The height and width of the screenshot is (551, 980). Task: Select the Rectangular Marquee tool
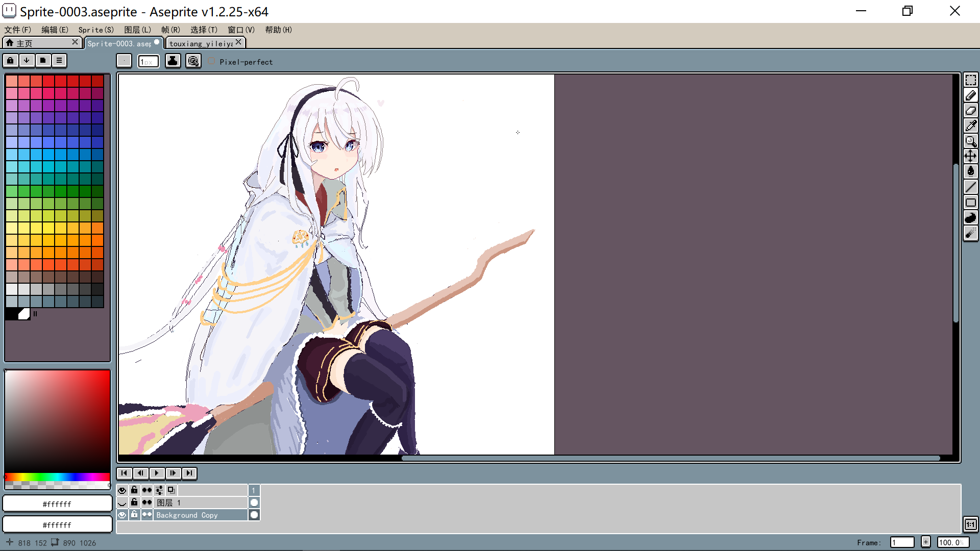pos(970,80)
